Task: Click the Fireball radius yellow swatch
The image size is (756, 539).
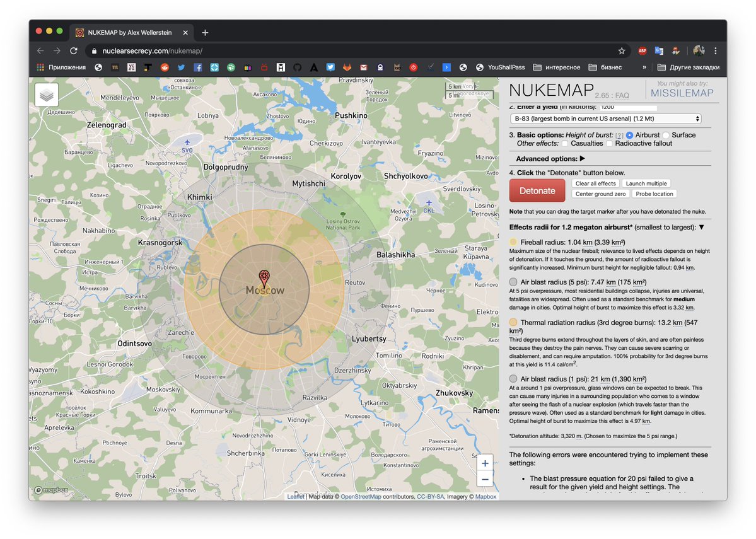Action: [x=513, y=242]
